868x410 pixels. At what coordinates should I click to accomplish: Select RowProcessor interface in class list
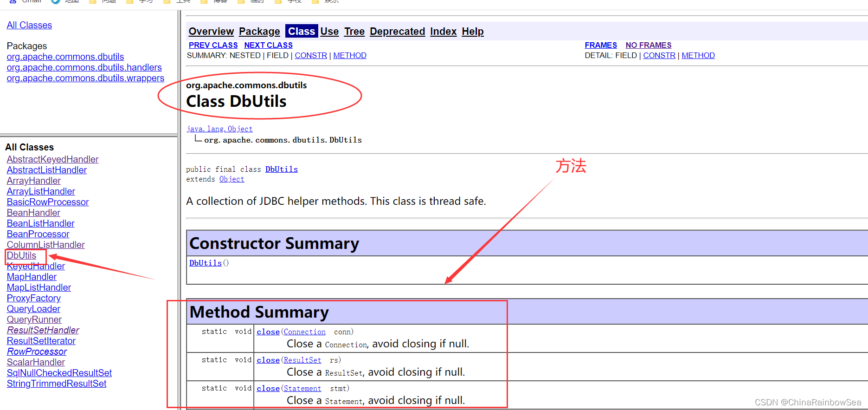37,351
